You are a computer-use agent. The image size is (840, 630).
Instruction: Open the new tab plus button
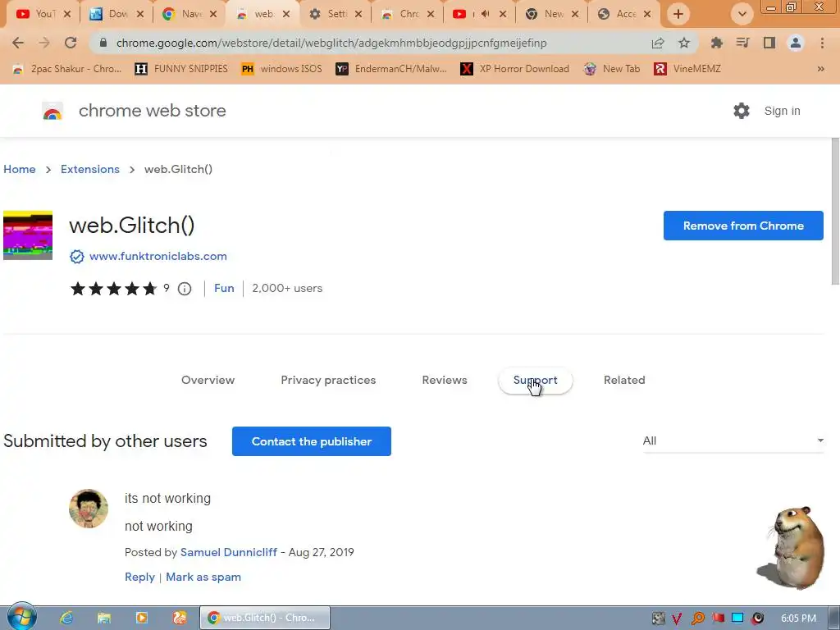(x=678, y=14)
